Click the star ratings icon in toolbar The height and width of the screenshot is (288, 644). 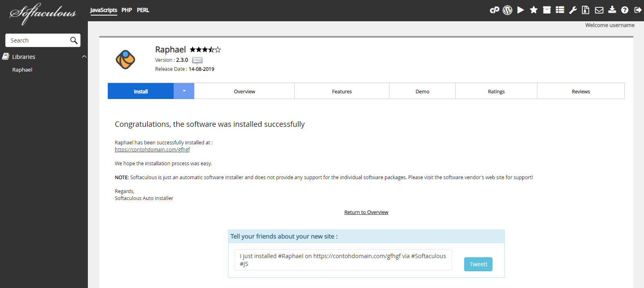[534, 10]
